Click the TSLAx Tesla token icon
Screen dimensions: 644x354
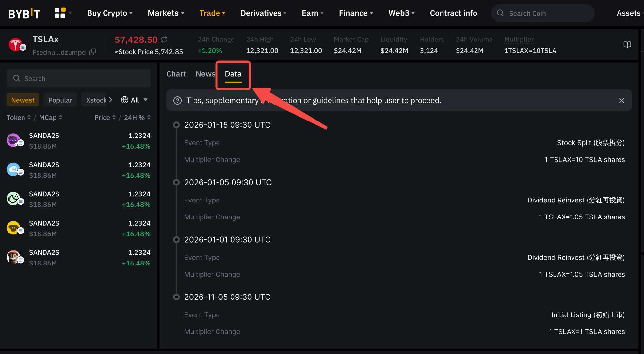click(x=16, y=45)
